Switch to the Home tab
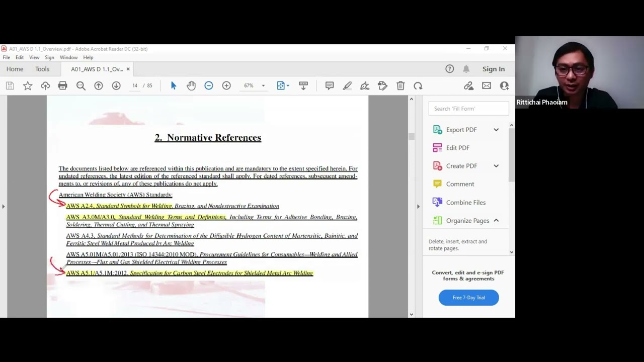The width and height of the screenshot is (644, 362). pos(15,69)
